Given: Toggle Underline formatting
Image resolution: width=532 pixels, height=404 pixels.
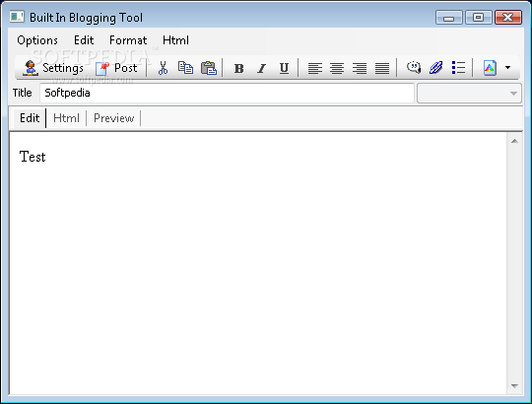Looking at the screenshot, I should click(x=284, y=68).
